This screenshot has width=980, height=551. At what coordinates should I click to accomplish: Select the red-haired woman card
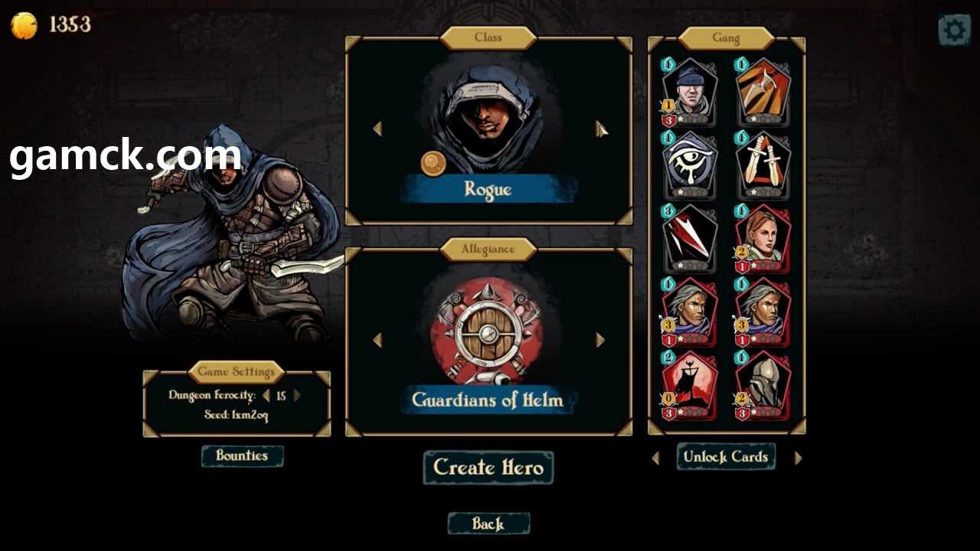point(763,239)
